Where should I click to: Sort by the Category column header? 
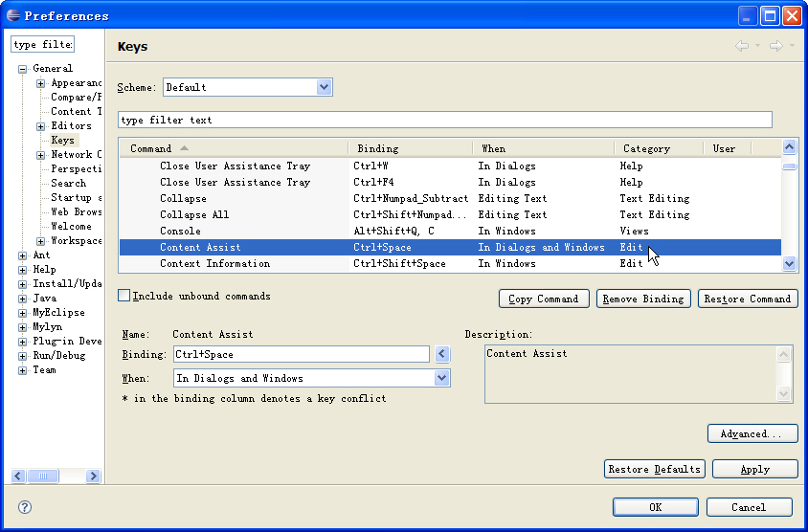(x=659, y=148)
